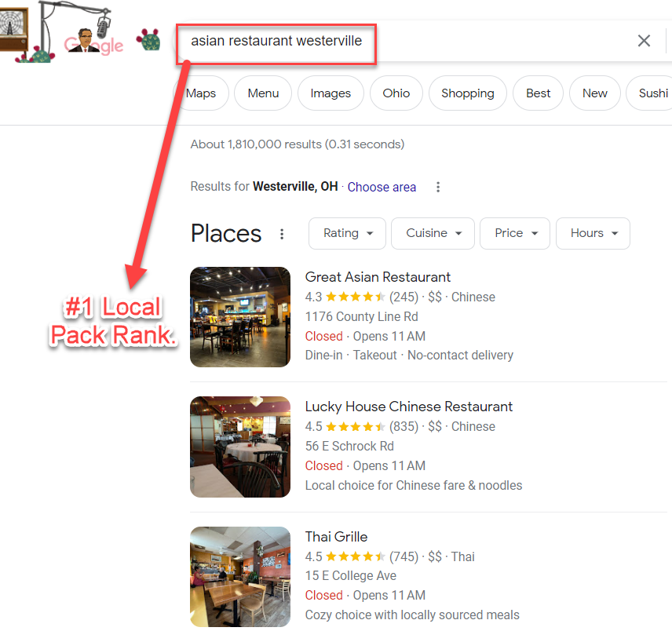
Task: Click the Thai Grille restaurant photo
Action: click(x=240, y=576)
